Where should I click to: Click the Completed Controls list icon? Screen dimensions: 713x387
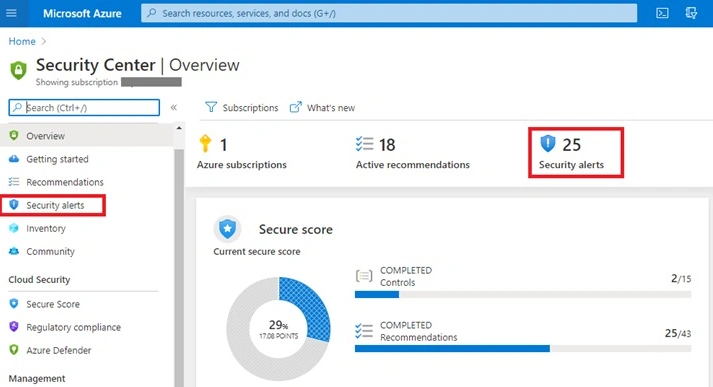click(364, 276)
